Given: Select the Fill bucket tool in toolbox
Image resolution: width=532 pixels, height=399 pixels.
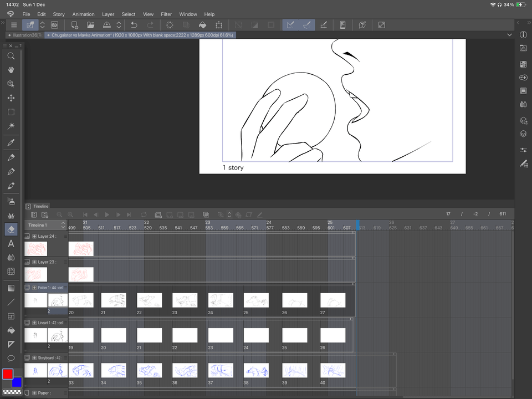Looking at the screenshot, I should click(x=11, y=330).
